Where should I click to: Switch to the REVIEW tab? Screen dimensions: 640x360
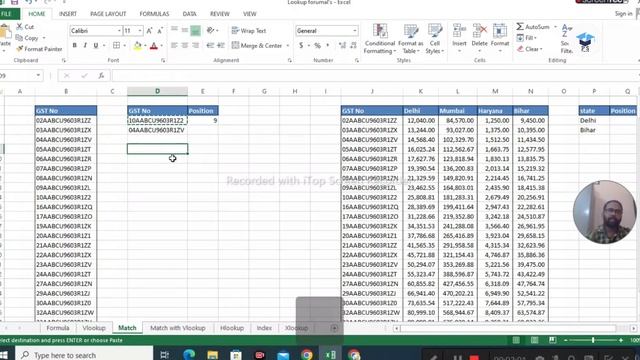pos(220,14)
